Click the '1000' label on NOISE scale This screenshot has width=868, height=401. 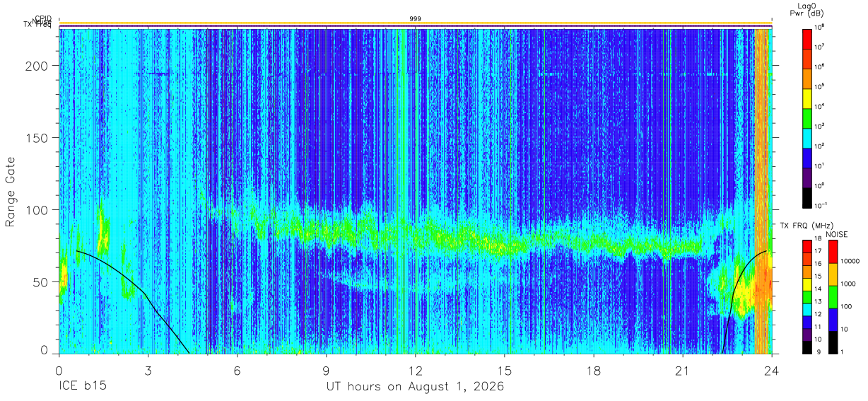(x=847, y=283)
